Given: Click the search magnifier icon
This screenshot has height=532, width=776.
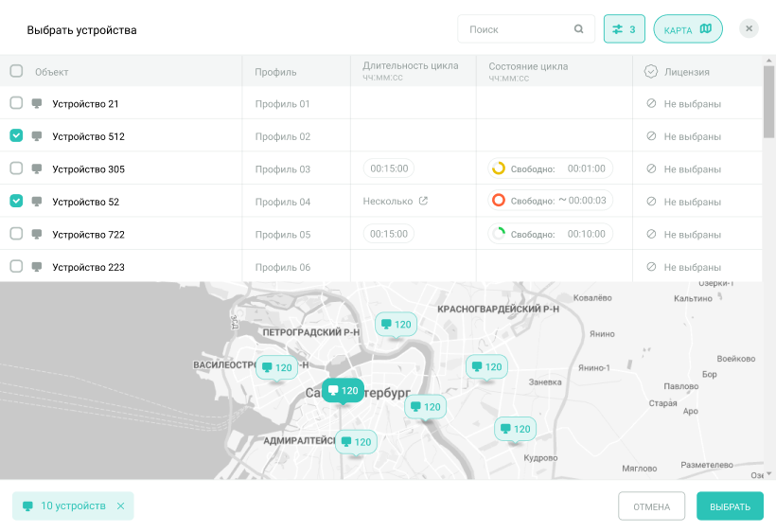Looking at the screenshot, I should [x=578, y=29].
